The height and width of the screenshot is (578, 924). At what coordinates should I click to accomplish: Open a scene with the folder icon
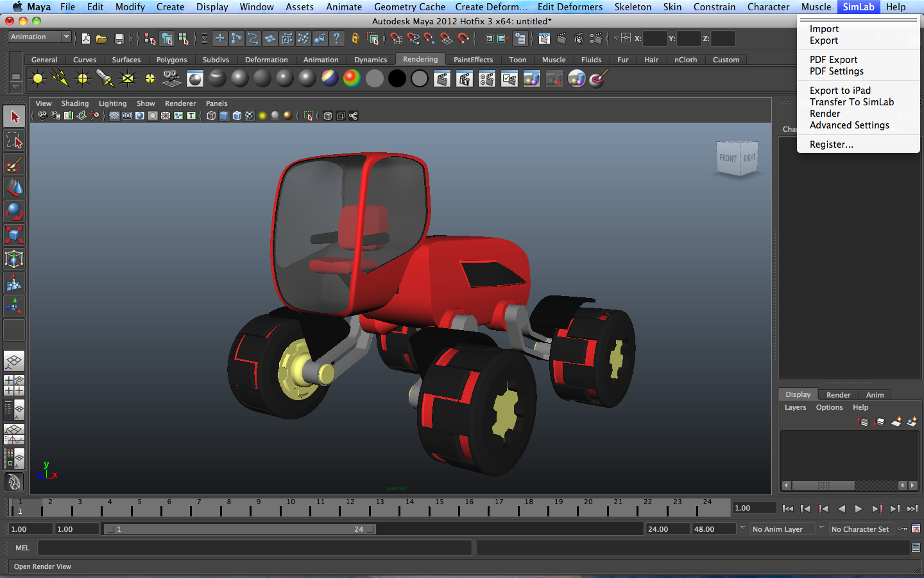[101, 39]
